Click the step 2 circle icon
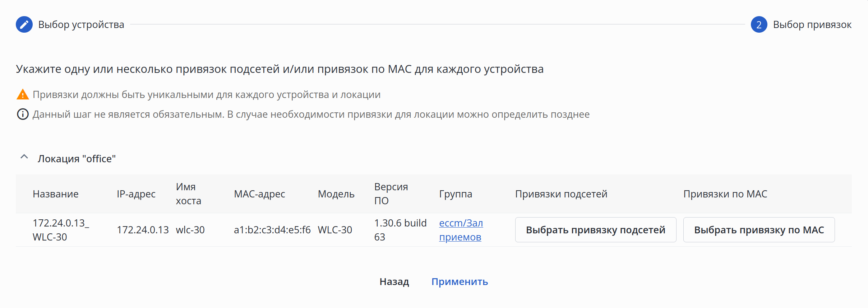This screenshot has width=868, height=308. tap(759, 24)
